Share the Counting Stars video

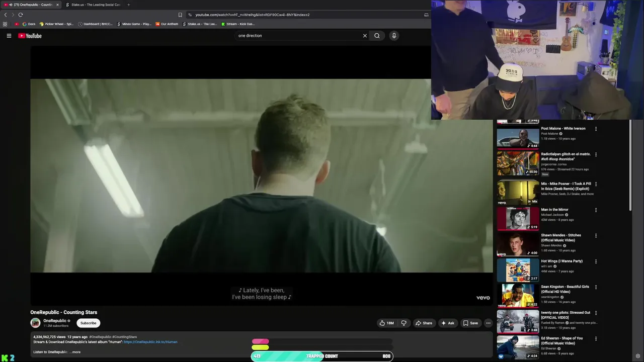coord(424,323)
